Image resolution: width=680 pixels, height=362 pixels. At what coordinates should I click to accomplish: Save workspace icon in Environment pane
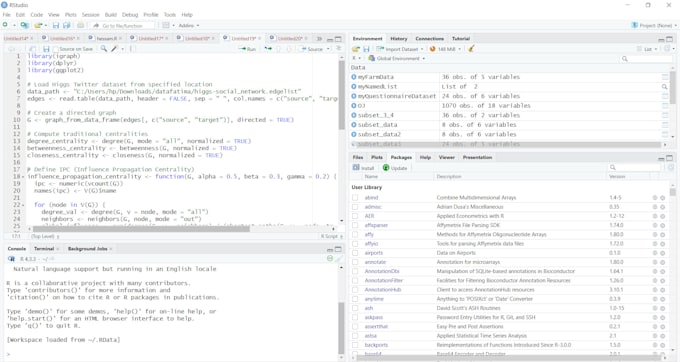[x=366, y=49]
